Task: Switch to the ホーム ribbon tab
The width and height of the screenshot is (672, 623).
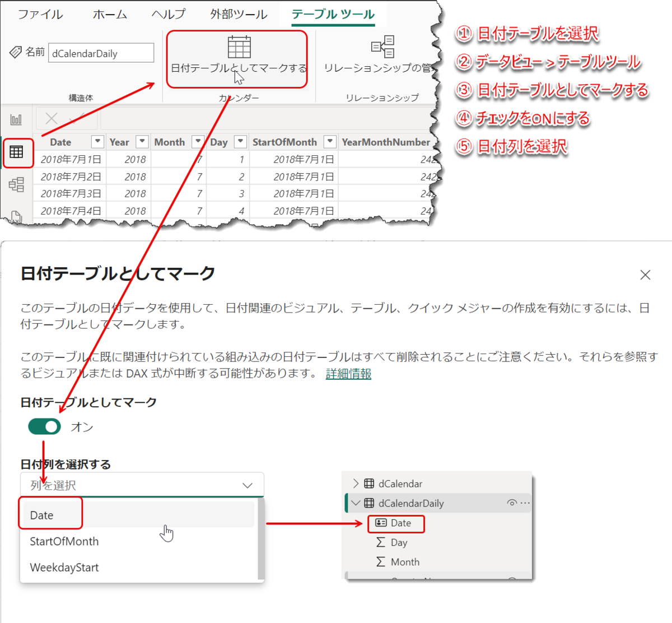Action: point(110,14)
